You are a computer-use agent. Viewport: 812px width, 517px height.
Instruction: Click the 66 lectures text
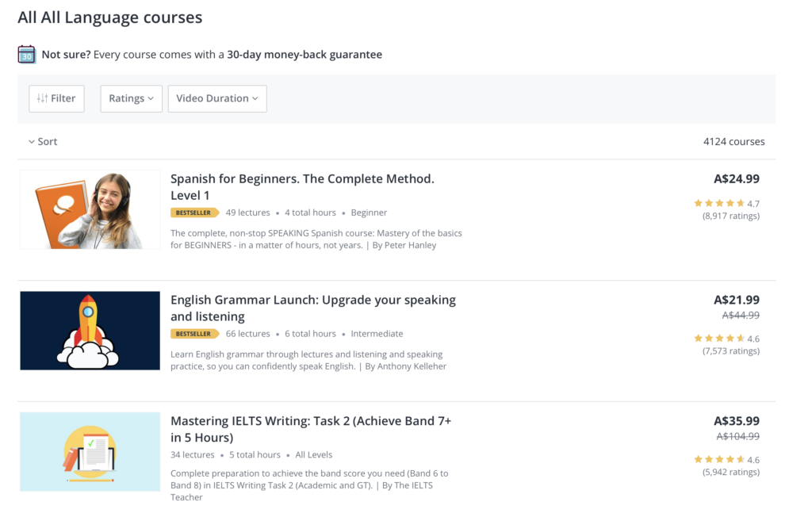[x=247, y=334]
